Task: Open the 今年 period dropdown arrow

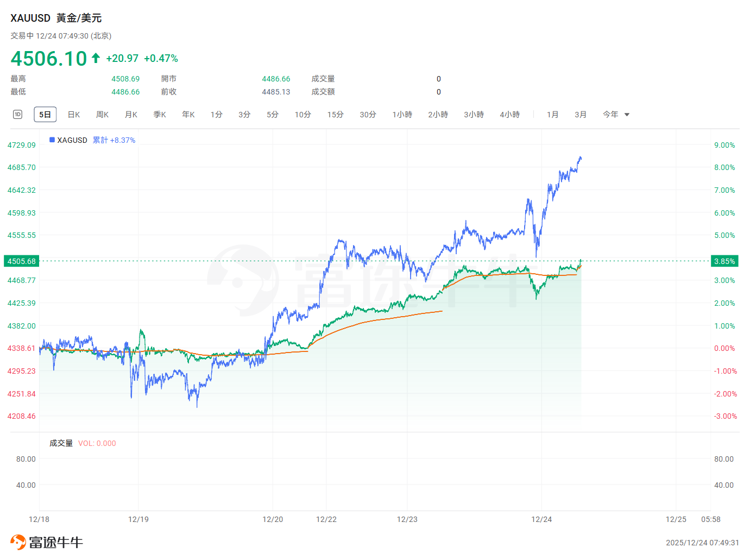Action: pyautogui.click(x=627, y=115)
